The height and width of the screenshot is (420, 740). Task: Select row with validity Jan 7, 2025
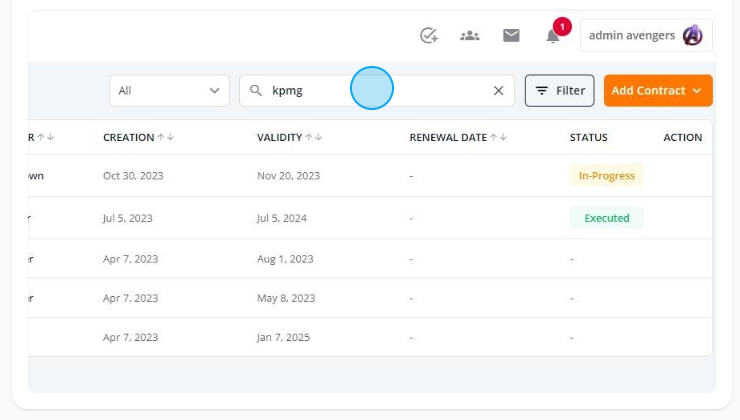click(x=370, y=337)
